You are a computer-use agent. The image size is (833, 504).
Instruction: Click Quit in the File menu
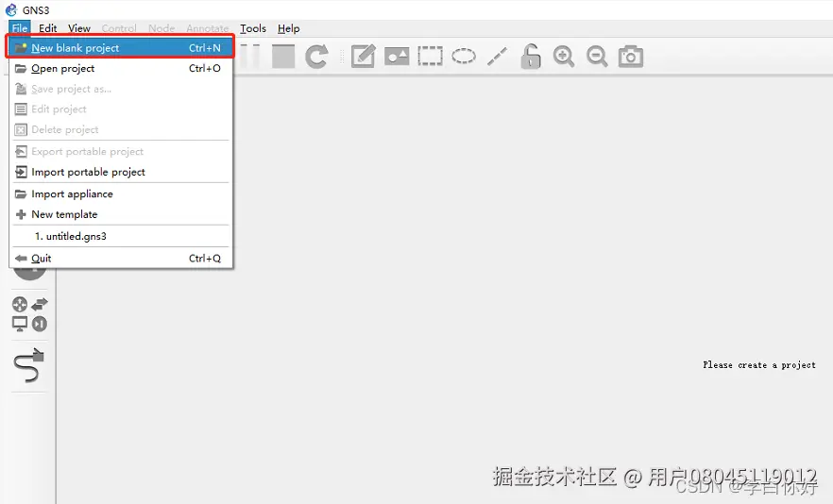[121, 258]
